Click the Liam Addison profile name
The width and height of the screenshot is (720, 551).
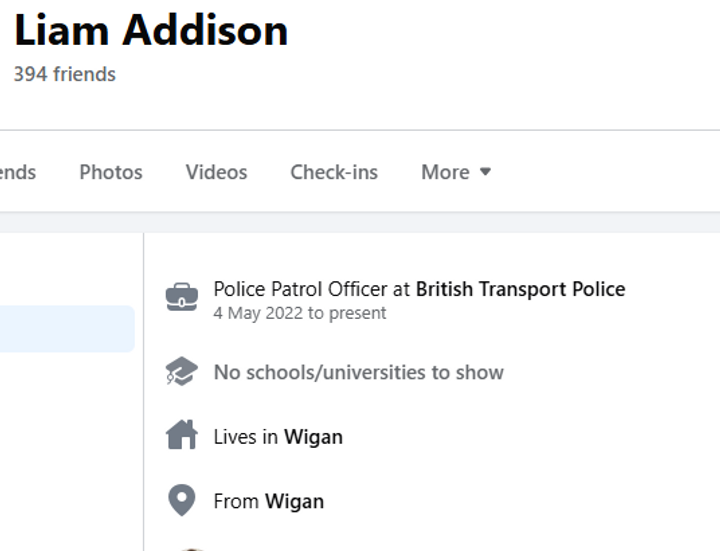[151, 30]
